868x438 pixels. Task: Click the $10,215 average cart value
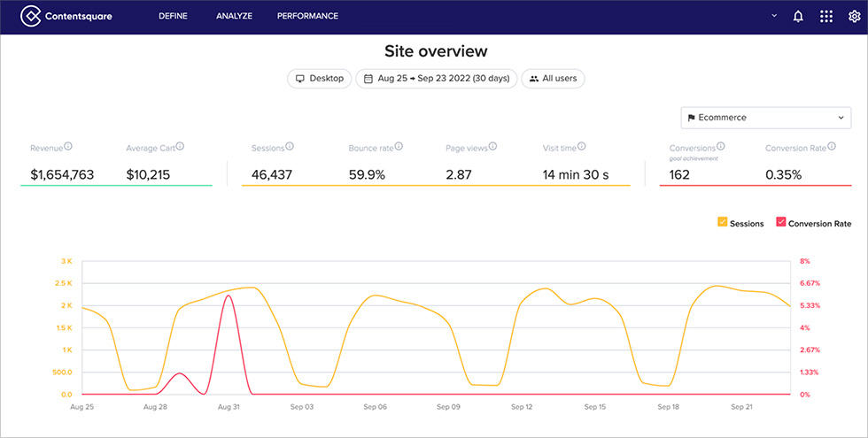148,175
